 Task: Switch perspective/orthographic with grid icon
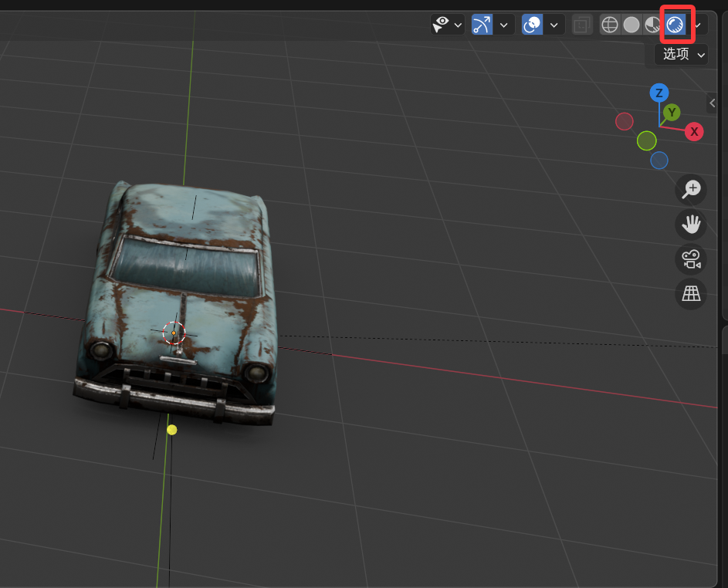pyautogui.click(x=691, y=294)
